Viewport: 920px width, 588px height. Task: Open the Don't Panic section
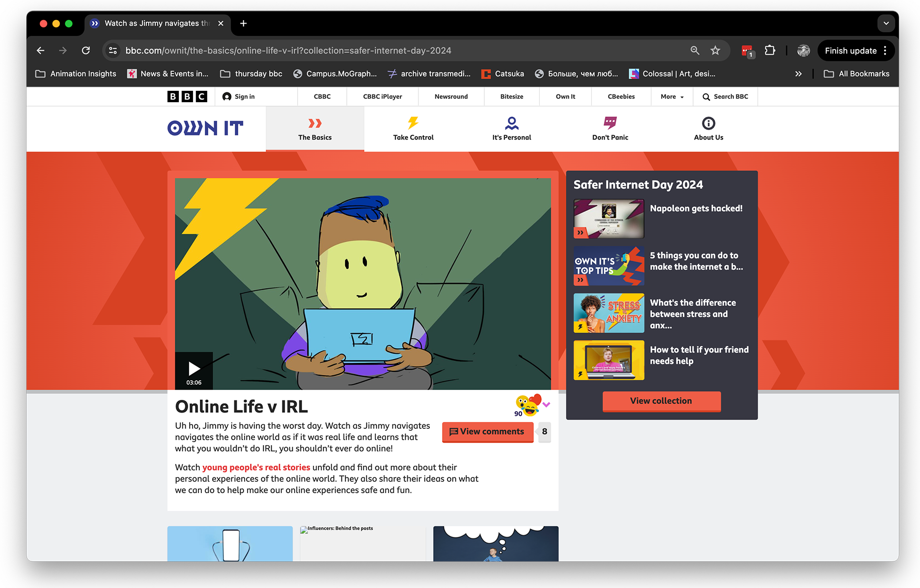610,129
